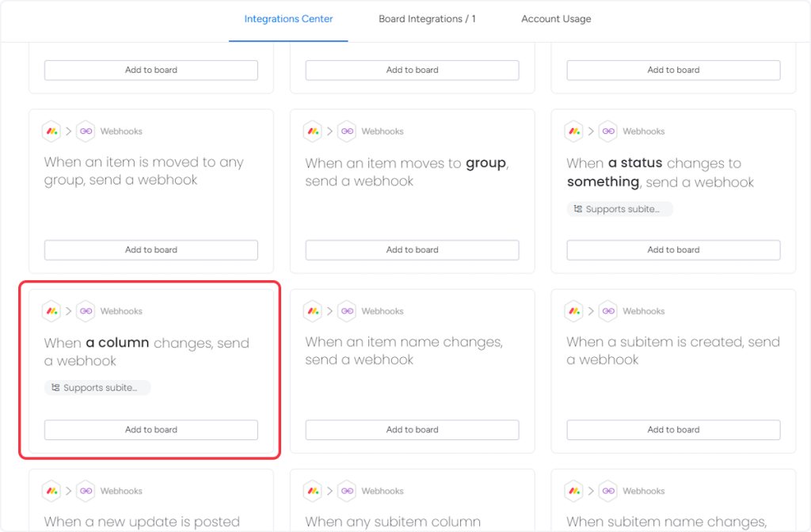Image resolution: width=811 pixels, height=532 pixels.
Task: Choose the bold 'a column' field
Action: tap(117, 343)
